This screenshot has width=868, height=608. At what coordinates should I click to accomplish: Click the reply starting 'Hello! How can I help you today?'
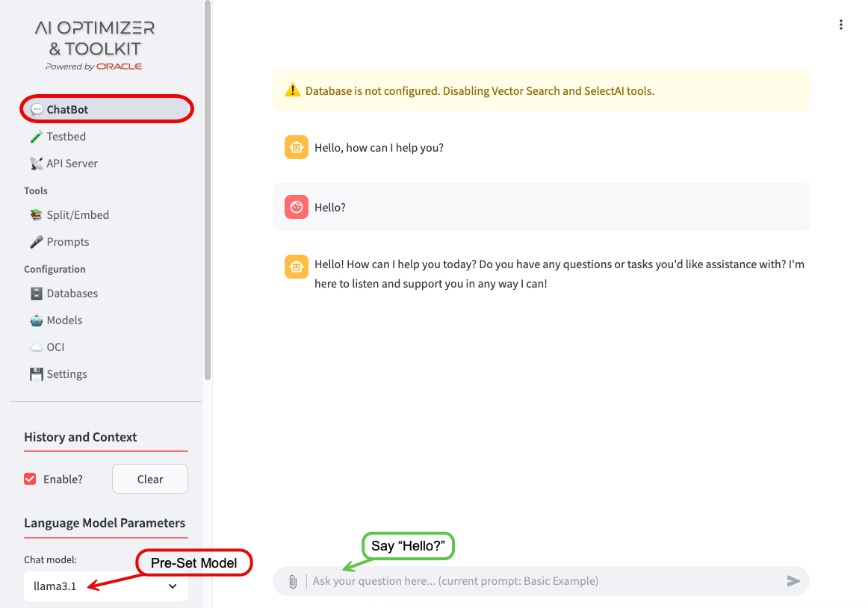pyautogui.click(x=559, y=274)
